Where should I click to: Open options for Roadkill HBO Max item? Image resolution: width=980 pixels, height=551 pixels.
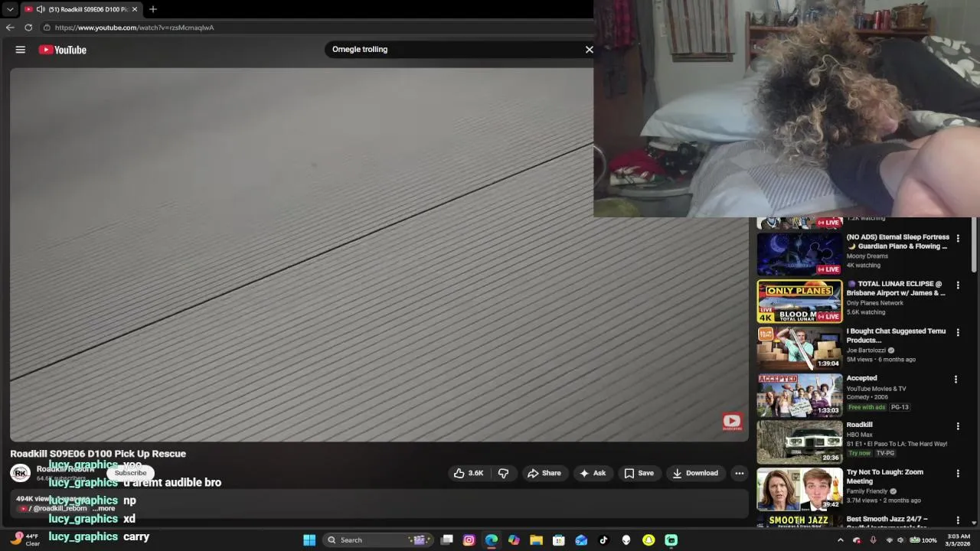[957, 426]
